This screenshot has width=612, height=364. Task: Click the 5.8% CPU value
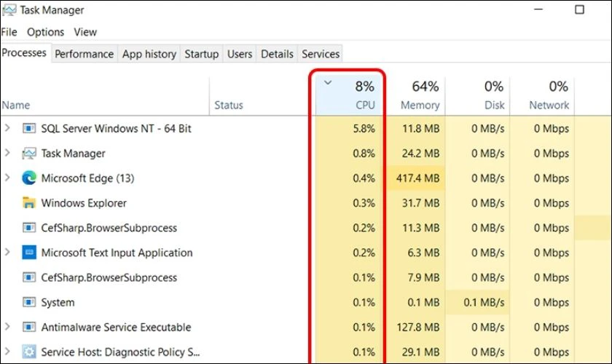364,128
